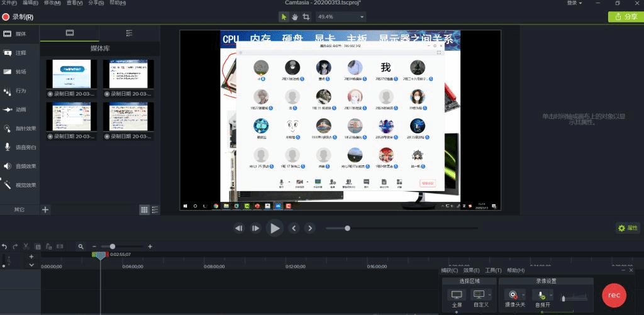Click the undo arrow in timeline toolbar
The image size is (644, 315).
[x=4, y=246]
